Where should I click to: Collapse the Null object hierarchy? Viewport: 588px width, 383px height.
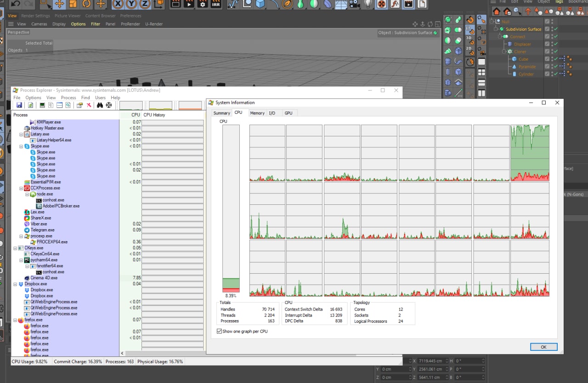[492, 22]
